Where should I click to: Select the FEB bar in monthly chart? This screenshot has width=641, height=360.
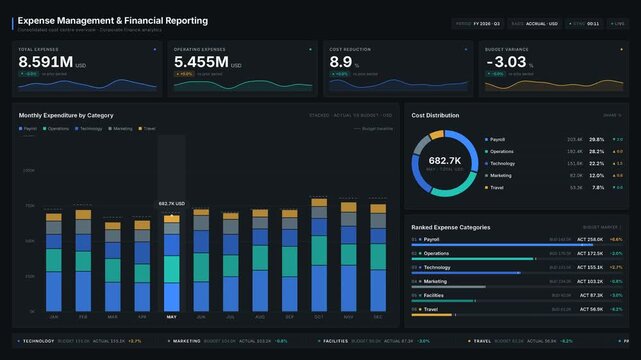pyautogui.click(x=83, y=260)
